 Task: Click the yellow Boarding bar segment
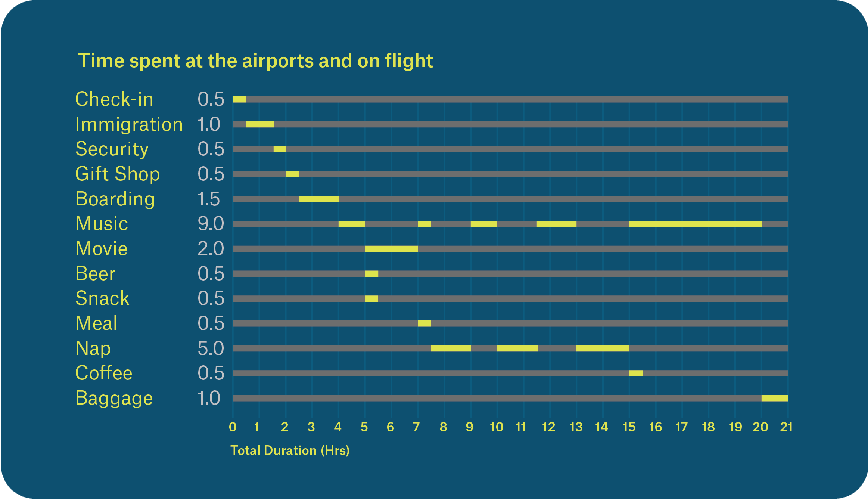click(x=318, y=199)
